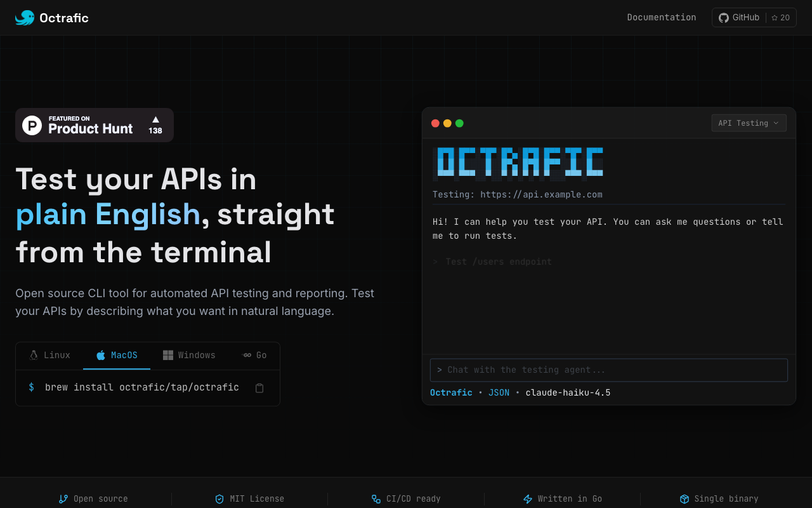812x508 pixels.
Task: Click the green terminal window dot
Action: (459, 123)
